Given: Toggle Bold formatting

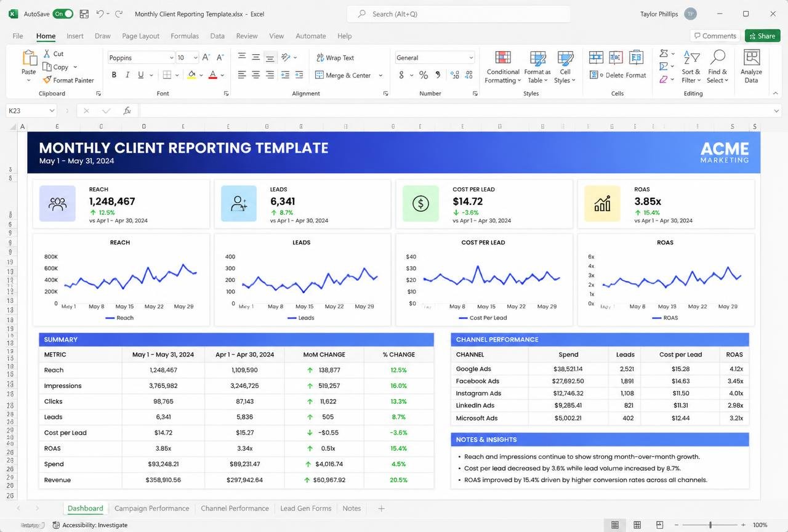Looking at the screenshot, I should coord(114,75).
